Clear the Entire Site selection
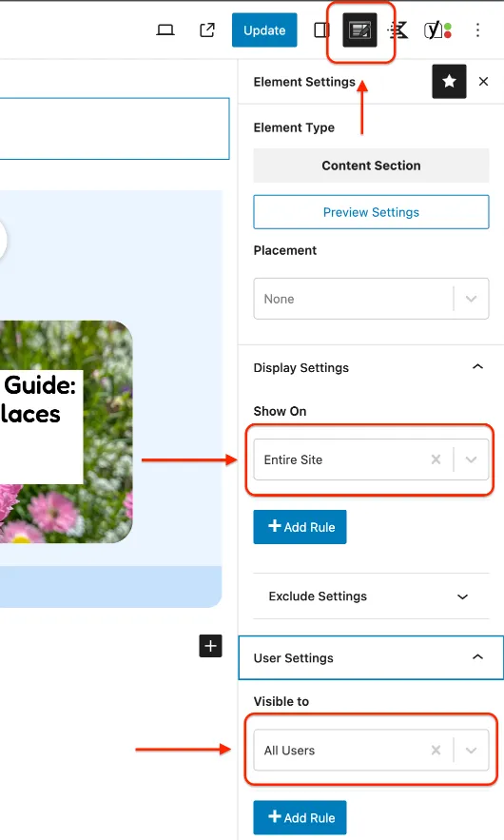Viewport: 504px width, 840px height. 436,459
